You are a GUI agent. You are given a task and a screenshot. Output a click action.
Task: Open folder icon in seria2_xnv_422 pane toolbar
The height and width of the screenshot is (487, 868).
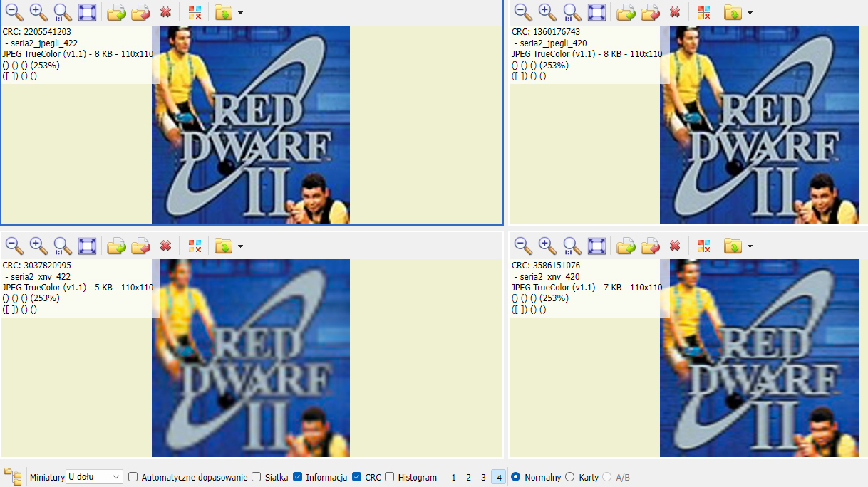[x=223, y=246]
